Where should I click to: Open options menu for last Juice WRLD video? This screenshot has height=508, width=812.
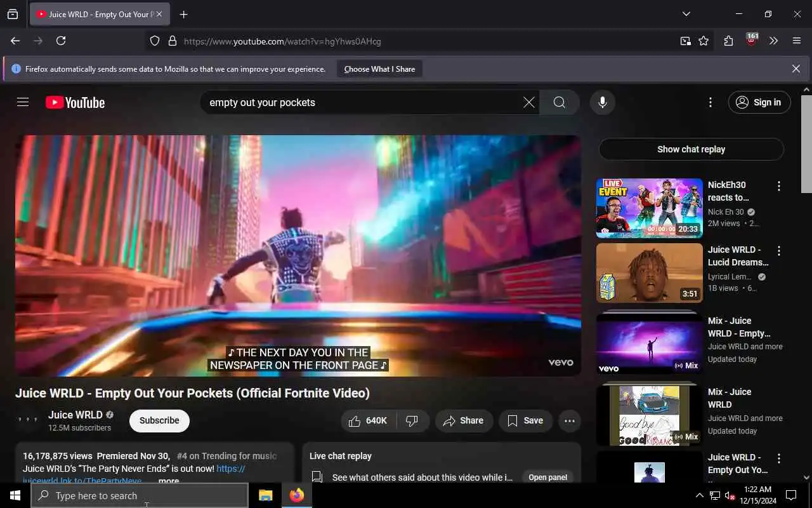coord(779,458)
